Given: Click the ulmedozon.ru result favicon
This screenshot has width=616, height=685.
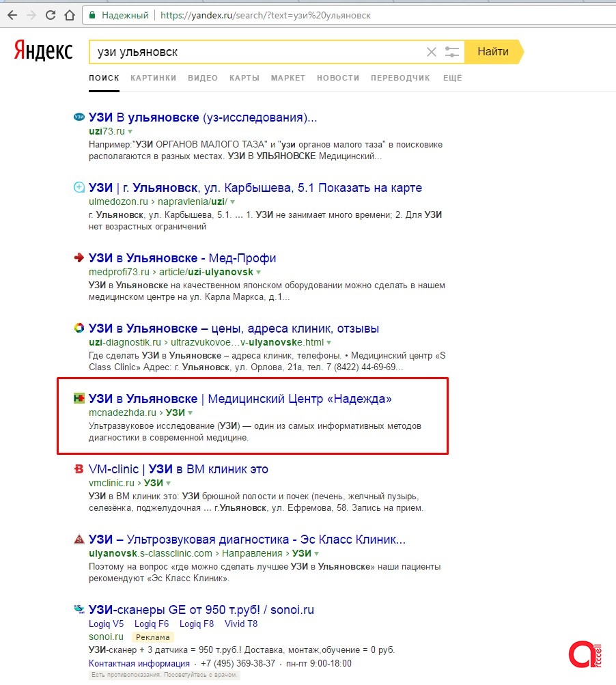Looking at the screenshot, I should (x=79, y=187).
